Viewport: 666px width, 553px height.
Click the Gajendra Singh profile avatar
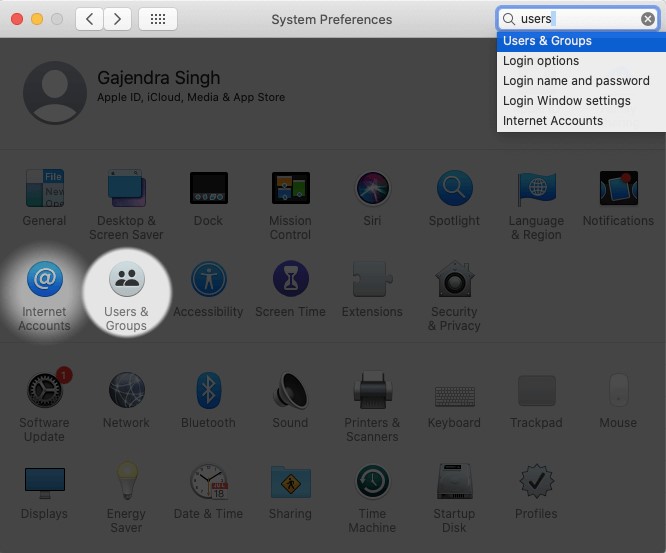click(x=55, y=93)
